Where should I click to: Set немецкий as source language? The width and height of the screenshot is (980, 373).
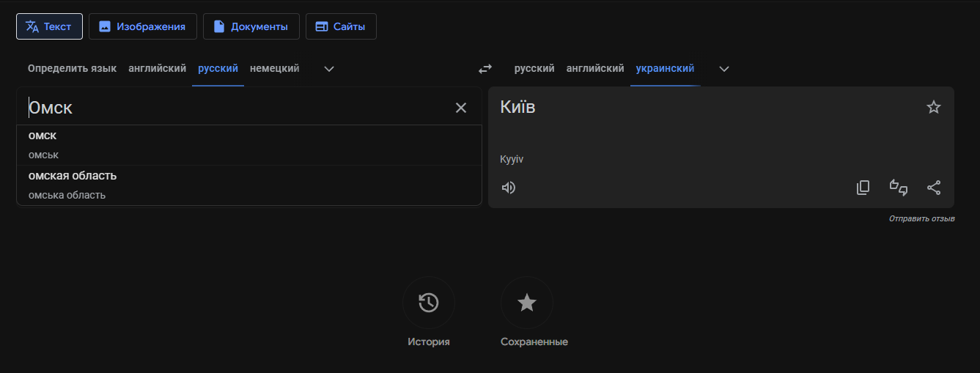click(274, 69)
